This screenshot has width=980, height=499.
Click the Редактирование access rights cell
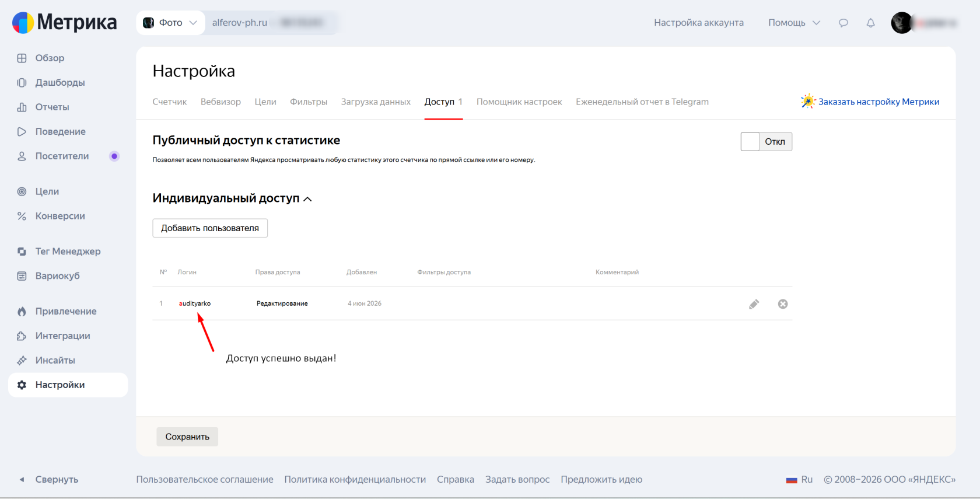click(282, 303)
